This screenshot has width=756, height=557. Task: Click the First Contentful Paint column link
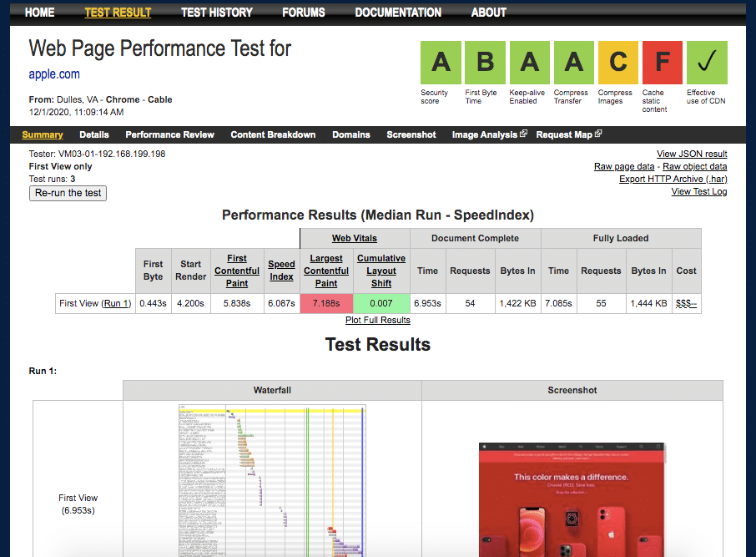237,271
